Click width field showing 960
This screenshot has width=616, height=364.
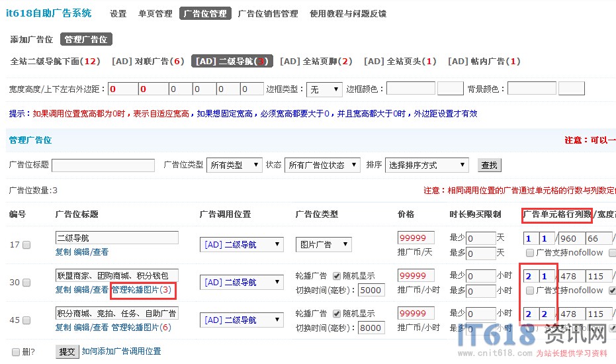pyautogui.click(x=572, y=239)
